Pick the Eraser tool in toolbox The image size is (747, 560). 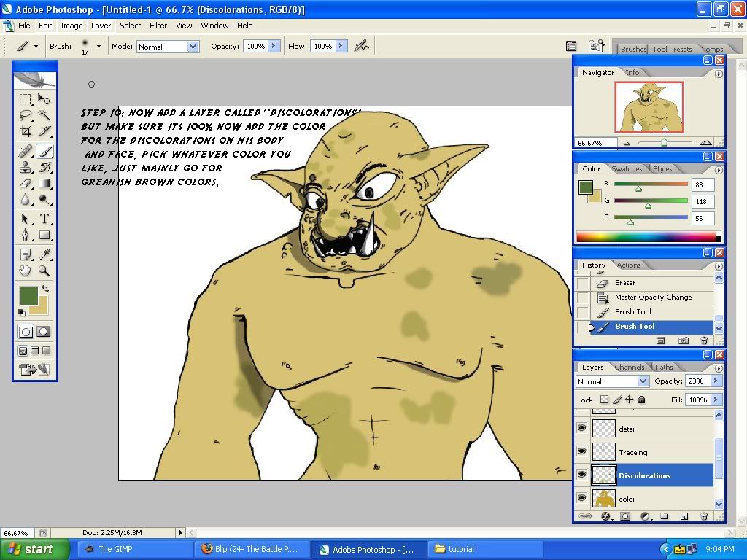[26, 184]
